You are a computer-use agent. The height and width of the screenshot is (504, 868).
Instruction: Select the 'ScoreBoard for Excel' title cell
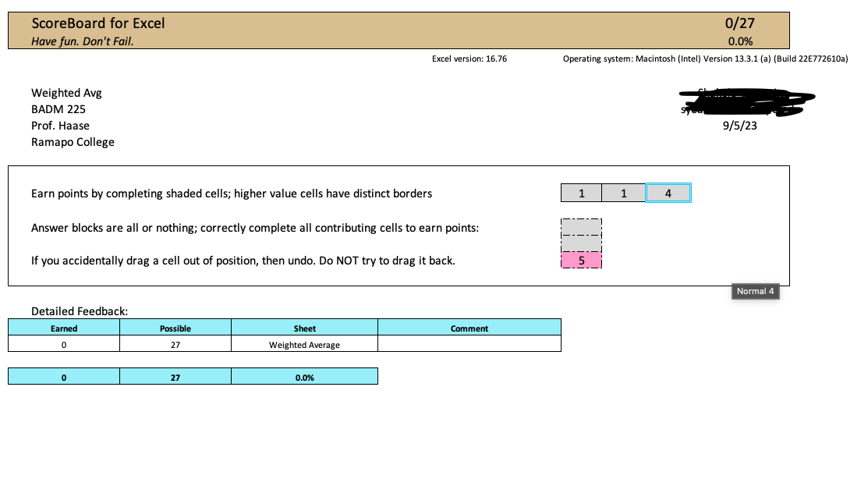click(x=98, y=23)
